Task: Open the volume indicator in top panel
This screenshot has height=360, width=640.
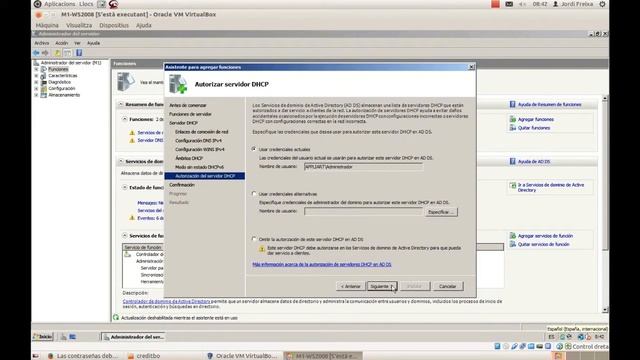Action: click(x=522, y=4)
